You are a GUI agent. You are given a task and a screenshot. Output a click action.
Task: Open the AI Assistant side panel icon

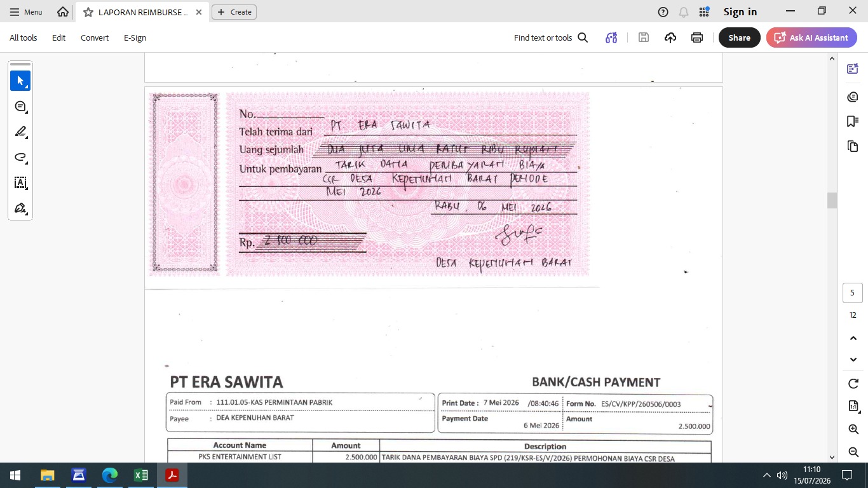pos(853,69)
